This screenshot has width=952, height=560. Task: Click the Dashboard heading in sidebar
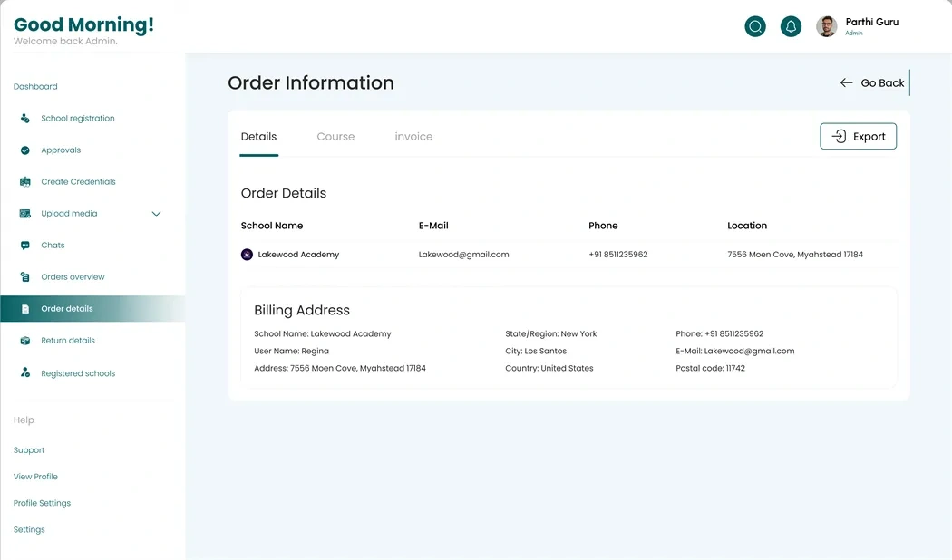click(35, 86)
